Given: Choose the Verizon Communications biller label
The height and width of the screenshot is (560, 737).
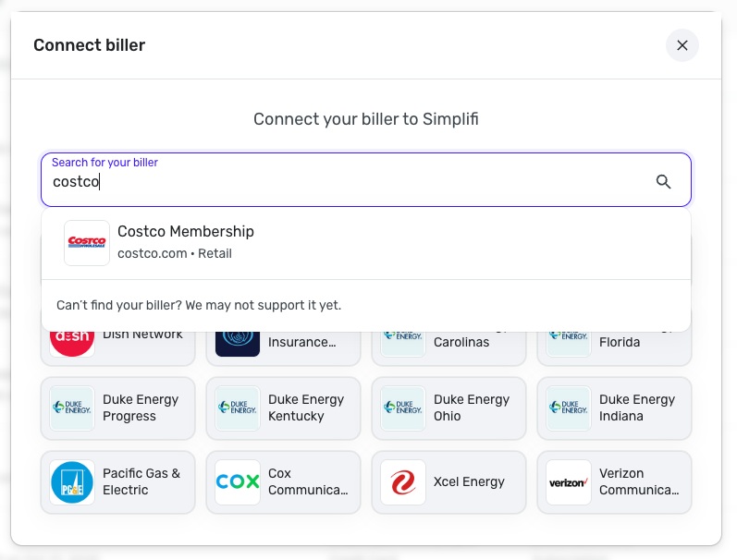Looking at the screenshot, I should 639,482.
